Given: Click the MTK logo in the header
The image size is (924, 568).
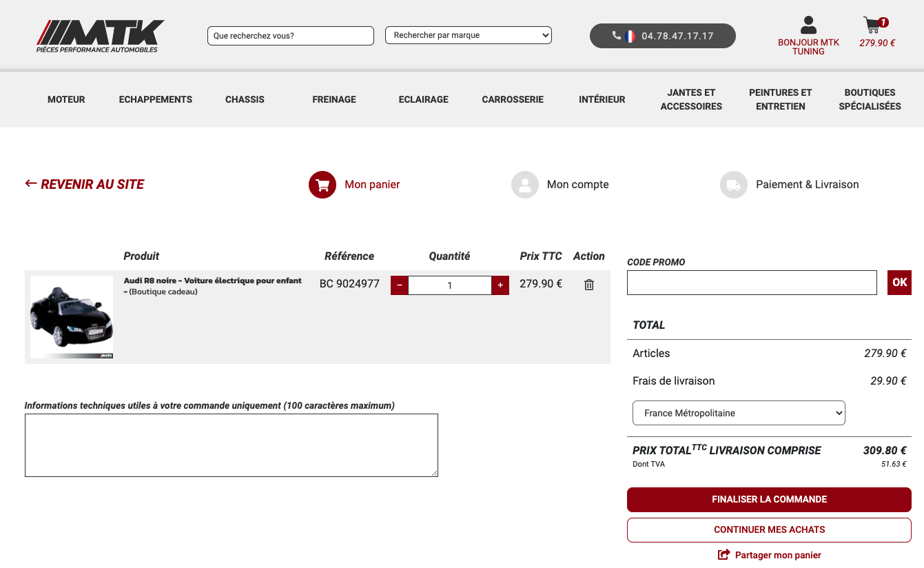Looking at the screenshot, I should (x=101, y=36).
